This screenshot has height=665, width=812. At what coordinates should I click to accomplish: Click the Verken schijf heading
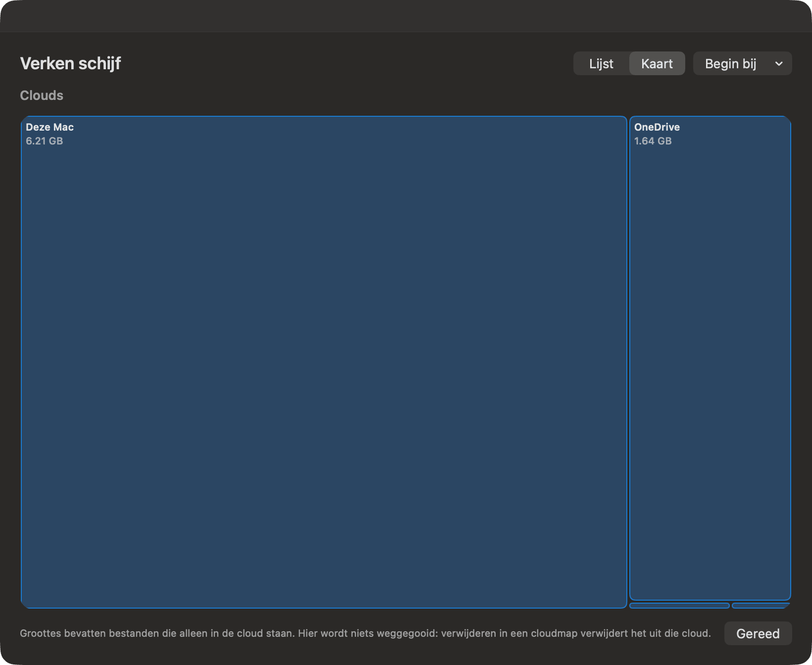(70, 63)
